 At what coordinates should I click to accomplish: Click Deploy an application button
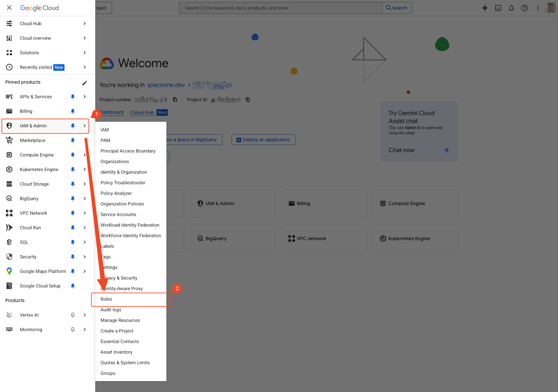(263, 140)
